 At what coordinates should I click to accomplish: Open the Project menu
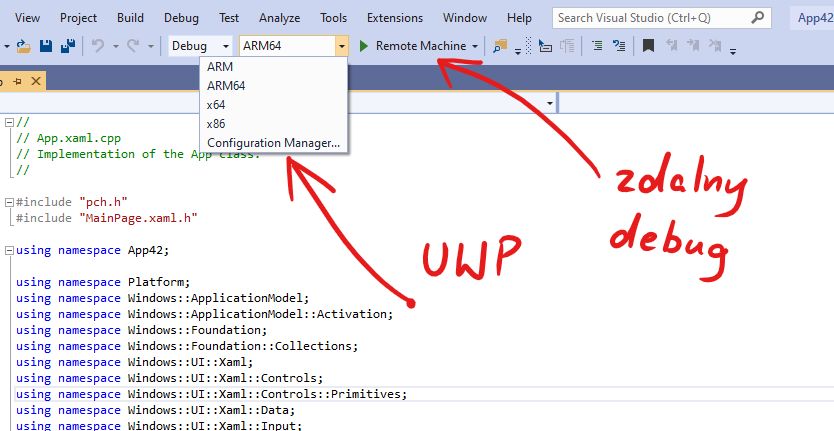coord(78,18)
